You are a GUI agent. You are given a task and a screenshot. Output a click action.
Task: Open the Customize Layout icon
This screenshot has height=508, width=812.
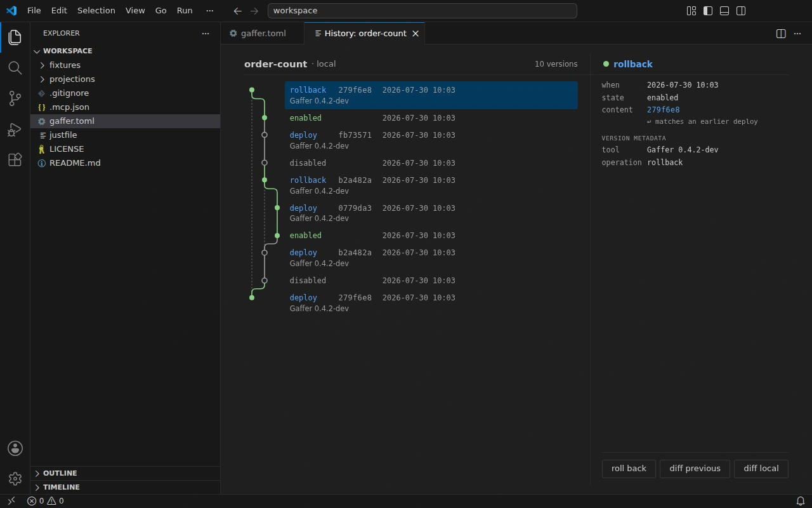click(x=691, y=11)
